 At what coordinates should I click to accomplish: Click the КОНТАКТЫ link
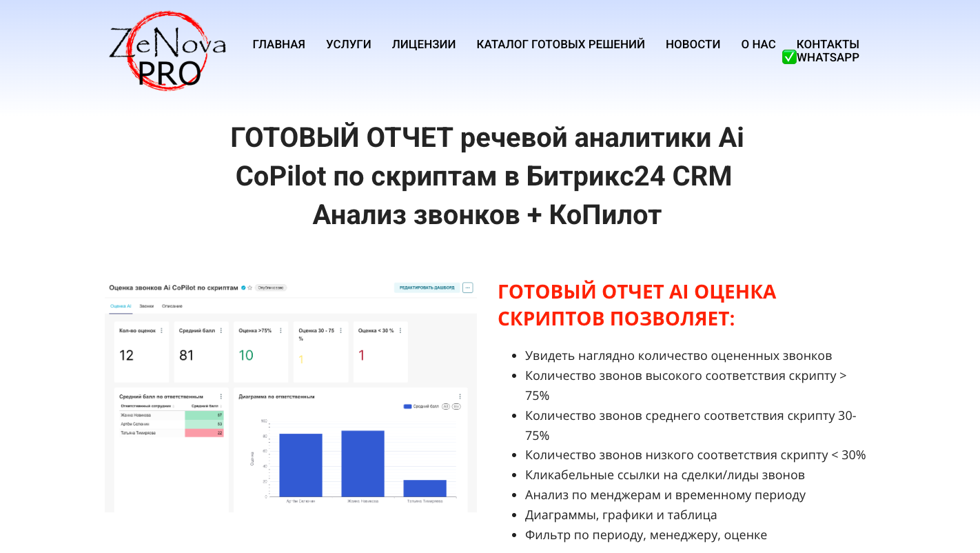[x=828, y=44]
